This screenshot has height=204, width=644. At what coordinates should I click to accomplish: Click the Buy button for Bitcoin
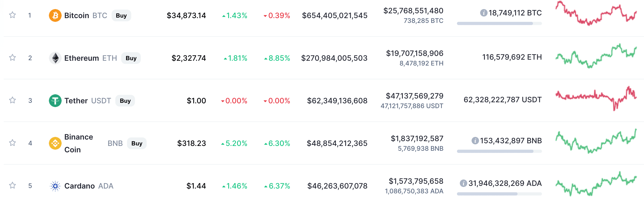[x=121, y=15]
